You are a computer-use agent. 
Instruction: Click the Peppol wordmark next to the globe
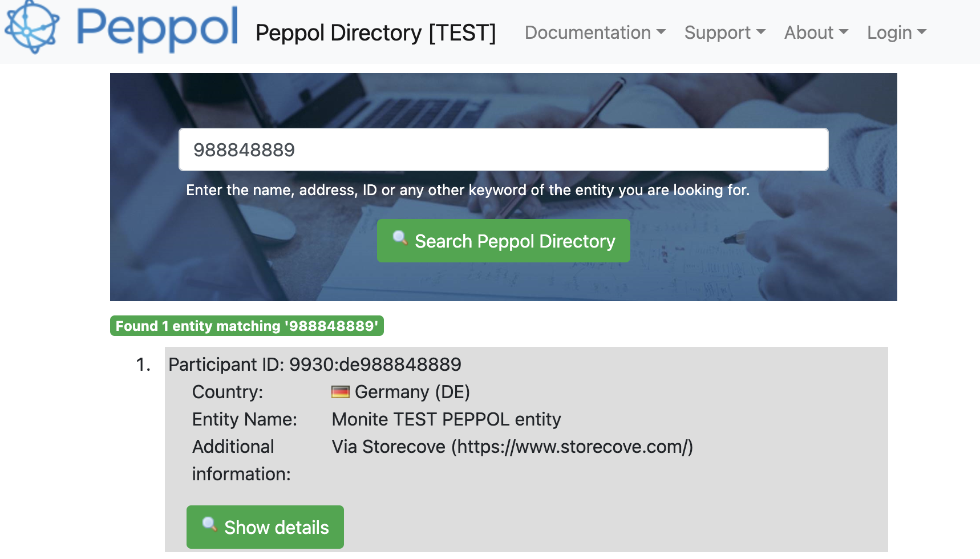coord(157,30)
